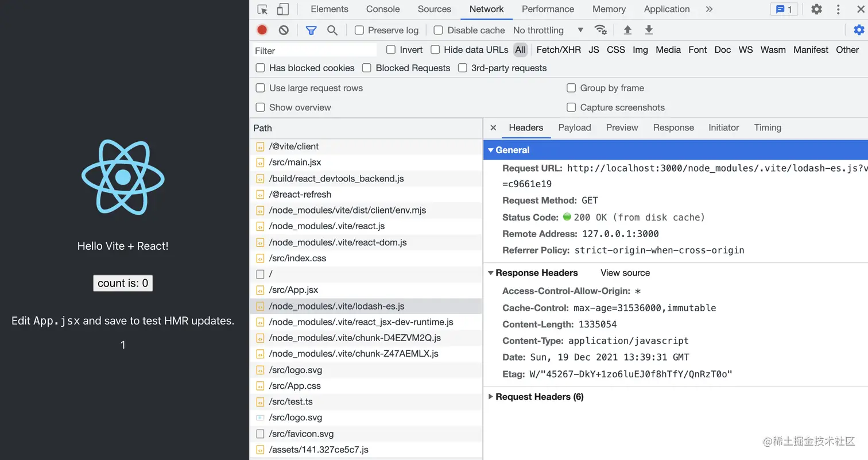The image size is (868, 460).
Task: Toggle the network filter funnel icon
Action: click(311, 30)
